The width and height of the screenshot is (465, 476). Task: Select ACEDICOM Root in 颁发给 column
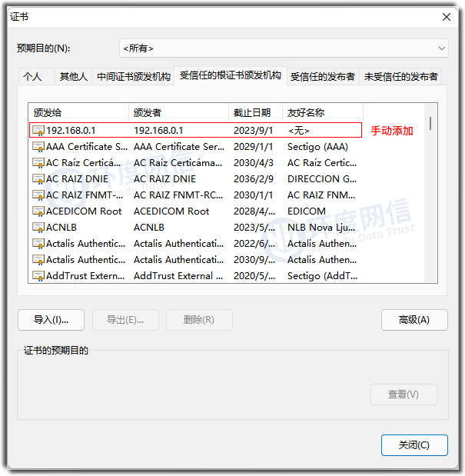pos(84,211)
